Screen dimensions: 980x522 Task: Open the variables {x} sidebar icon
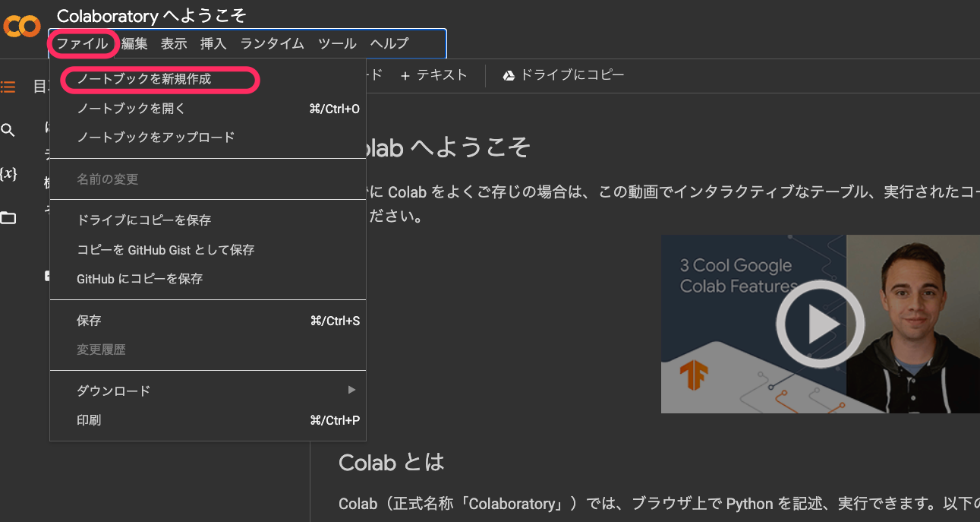[8, 173]
